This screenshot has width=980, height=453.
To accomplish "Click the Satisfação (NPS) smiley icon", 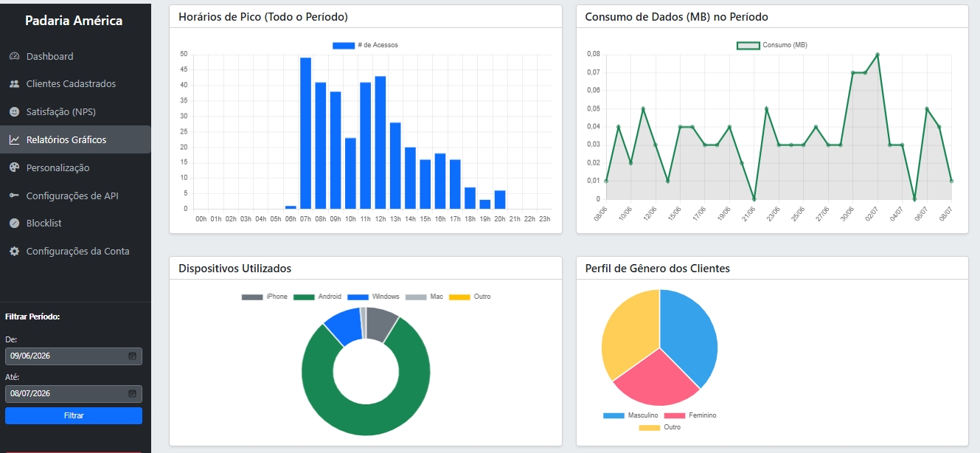I will point(14,112).
